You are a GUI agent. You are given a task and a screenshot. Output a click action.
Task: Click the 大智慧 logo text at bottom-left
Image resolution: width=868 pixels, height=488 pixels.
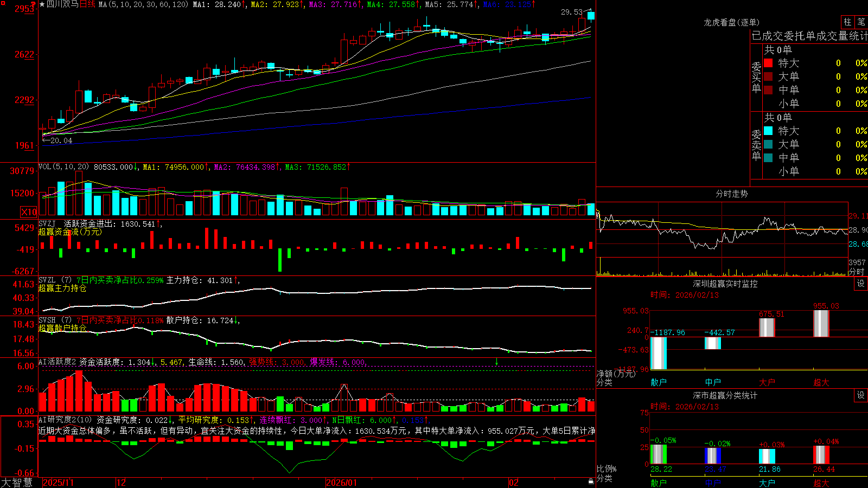(x=17, y=483)
